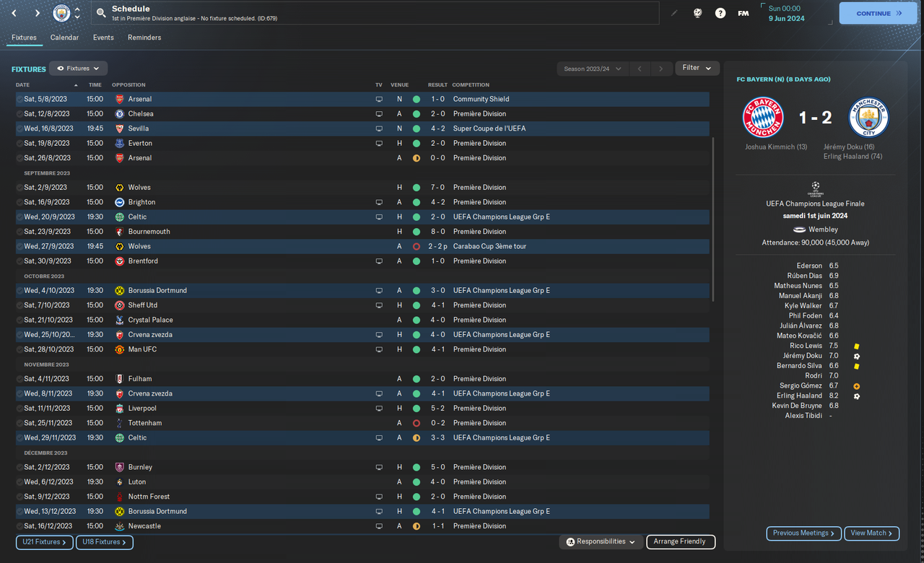924x563 pixels.
Task: Go to the next season with the right chevron
Action: click(x=661, y=69)
